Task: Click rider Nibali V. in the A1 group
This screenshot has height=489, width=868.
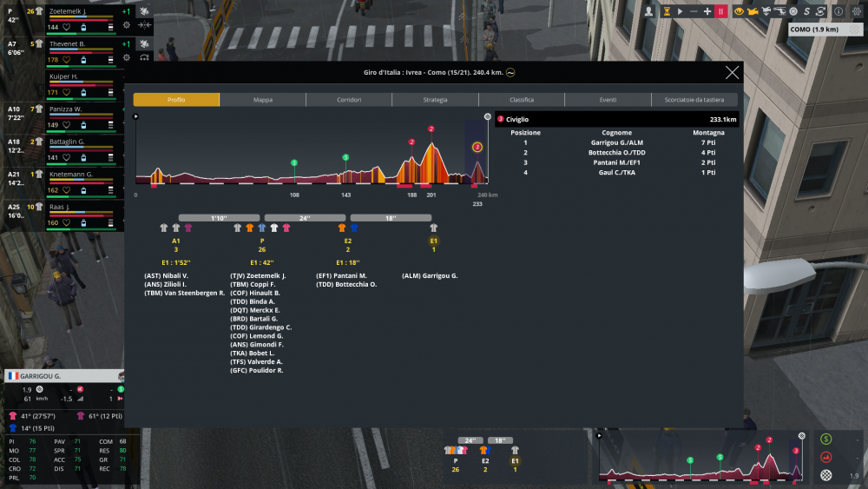Action: click(x=166, y=276)
